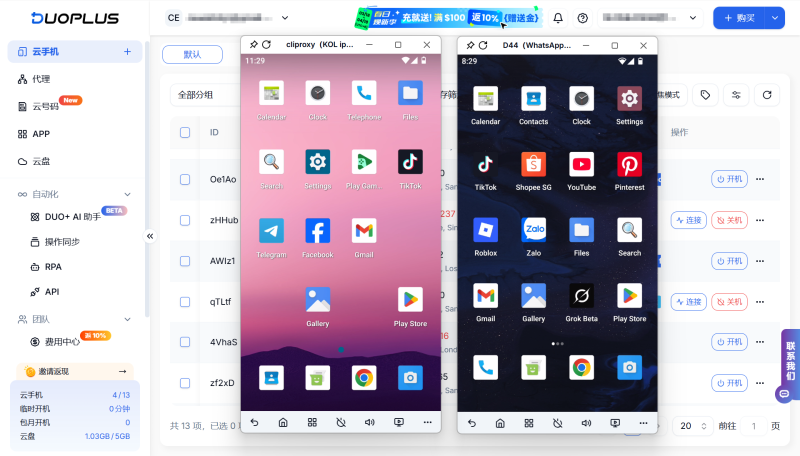This screenshot has height=456, width=800.
Task: Collapse the 团队 sidebar section
Action: pos(128,319)
